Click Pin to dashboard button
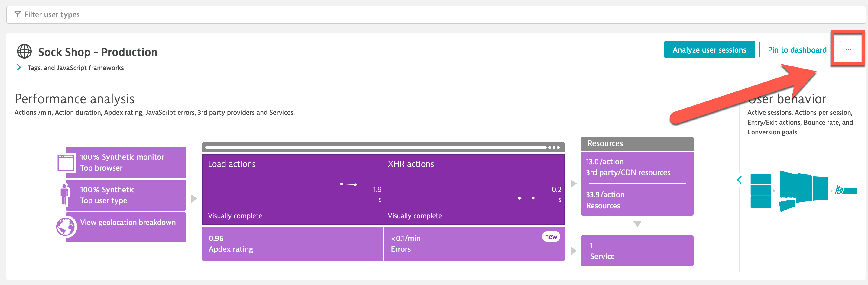Viewport: 868px width, 285px height. coord(797,50)
